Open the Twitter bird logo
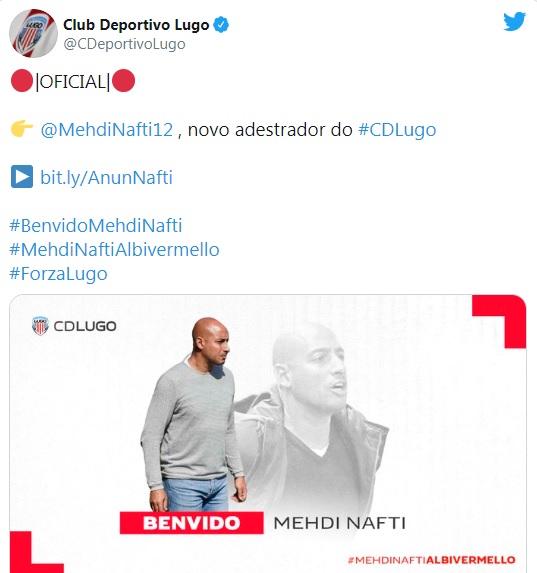Image resolution: width=537 pixels, height=573 pixels. 514,22
